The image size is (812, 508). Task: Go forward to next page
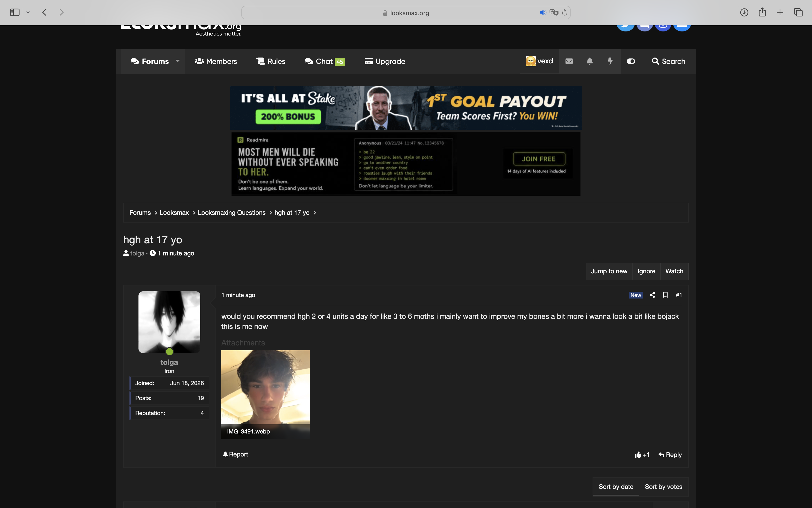tap(61, 12)
